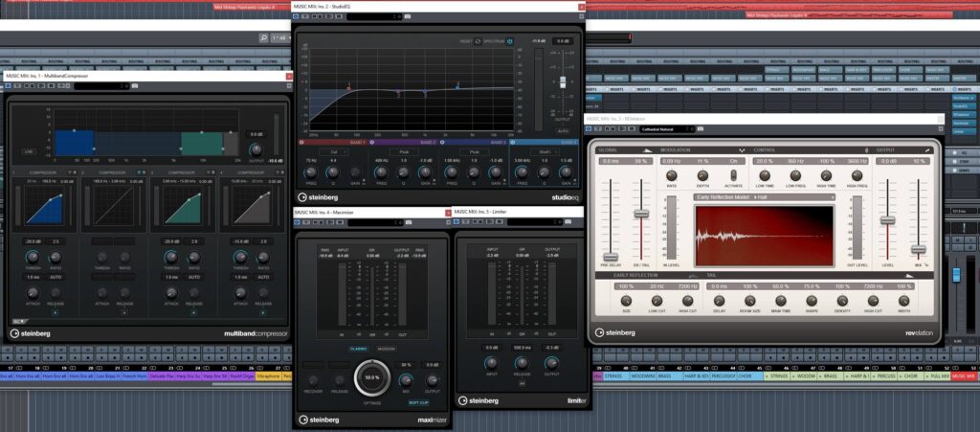The image size is (980, 432).
Task: Adjust StudioEQ Band 2 Gain knob
Action: click(x=426, y=171)
